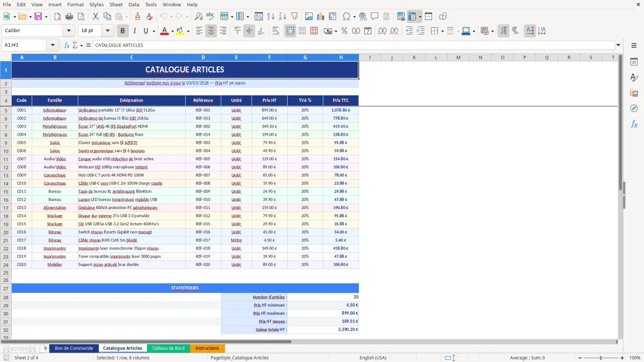Freeze rows and columns via toolbar icon
Image resolution: width=644 pixels, height=362 pixels.
[412, 16]
